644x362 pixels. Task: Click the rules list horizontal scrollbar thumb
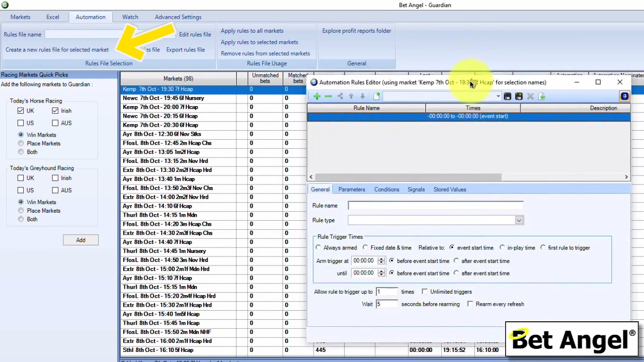coord(408,177)
